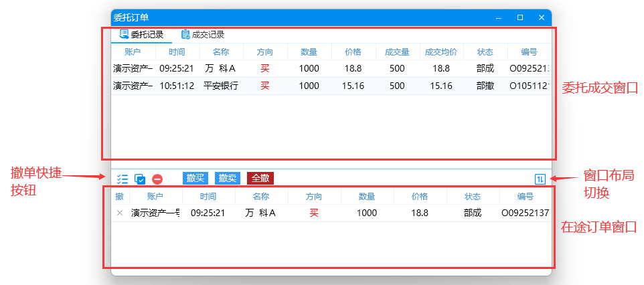Click 09:25:21 time in the upper table
Image resolution: width=644 pixels, height=285 pixels.
(x=177, y=69)
